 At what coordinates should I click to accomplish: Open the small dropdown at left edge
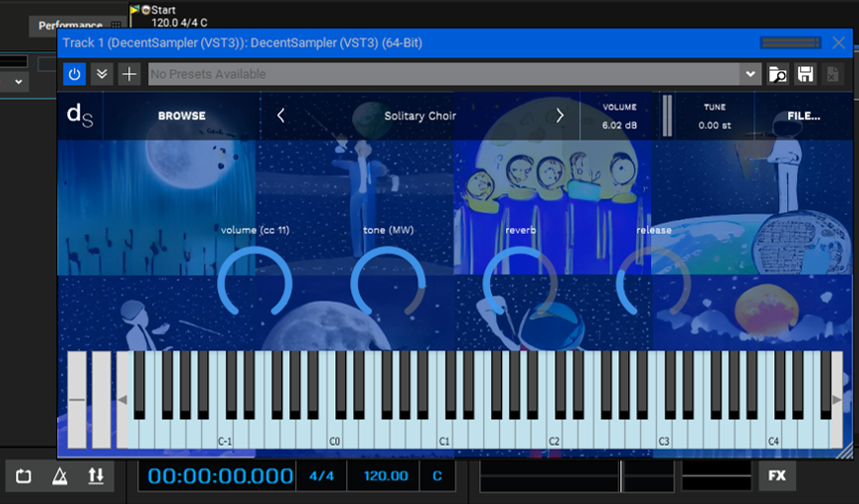pos(19,82)
